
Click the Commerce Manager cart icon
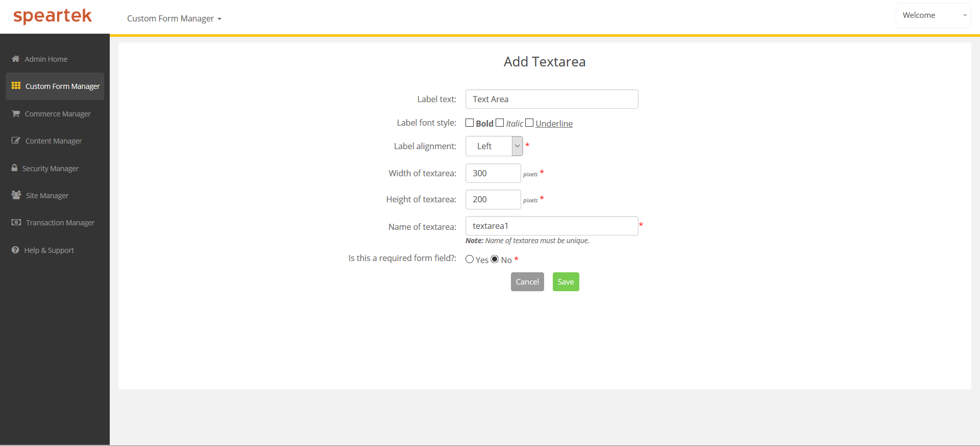point(16,113)
